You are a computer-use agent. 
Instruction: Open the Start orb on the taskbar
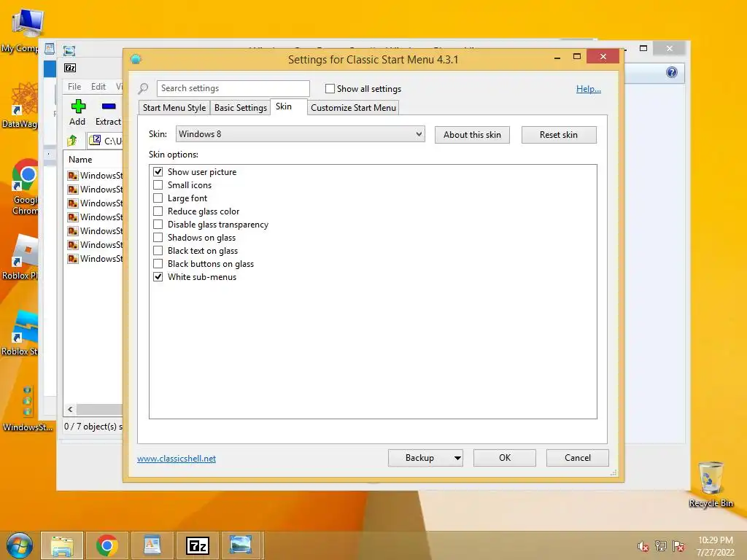20,545
